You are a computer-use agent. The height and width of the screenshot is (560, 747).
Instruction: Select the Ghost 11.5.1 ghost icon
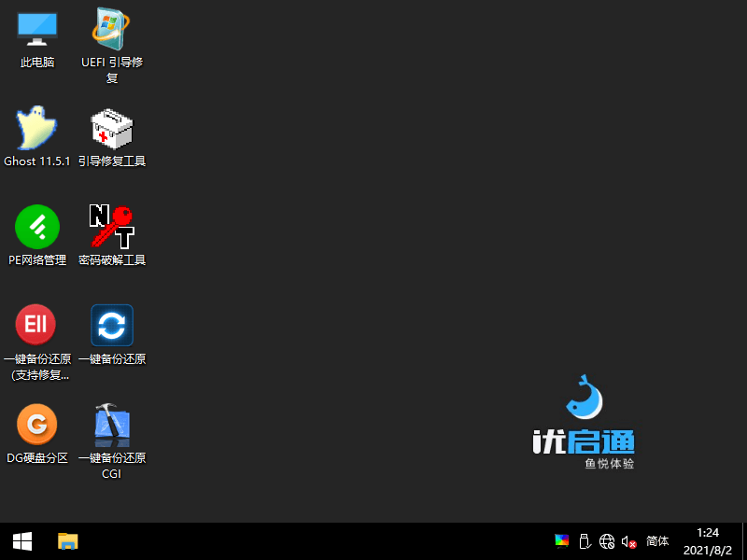coord(37,128)
